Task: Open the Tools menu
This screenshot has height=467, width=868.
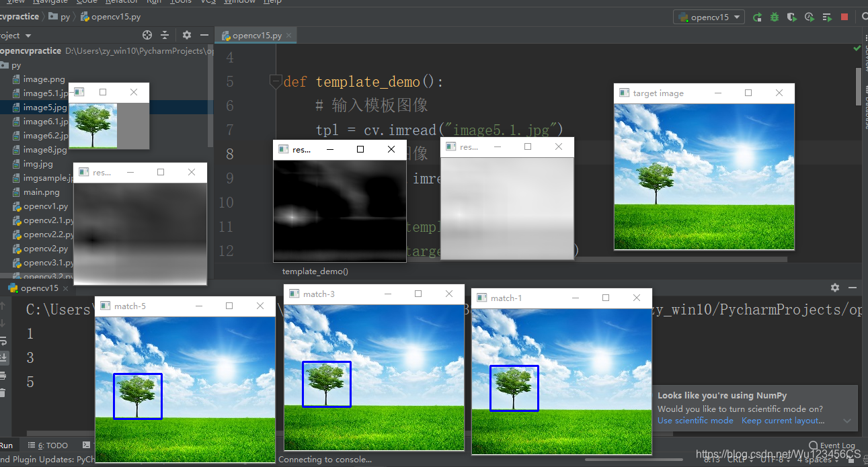Action: pyautogui.click(x=180, y=2)
